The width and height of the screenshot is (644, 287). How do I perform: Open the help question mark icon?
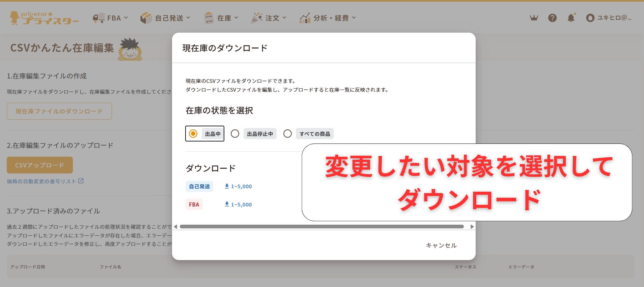[552, 18]
